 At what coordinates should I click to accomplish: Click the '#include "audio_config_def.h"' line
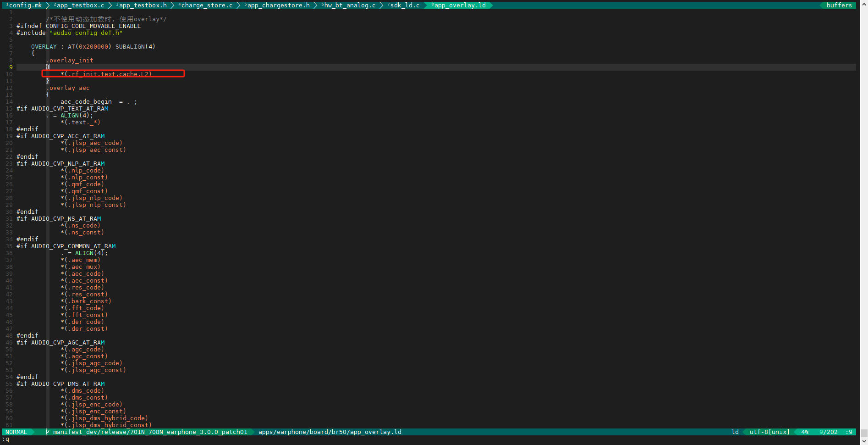70,33
